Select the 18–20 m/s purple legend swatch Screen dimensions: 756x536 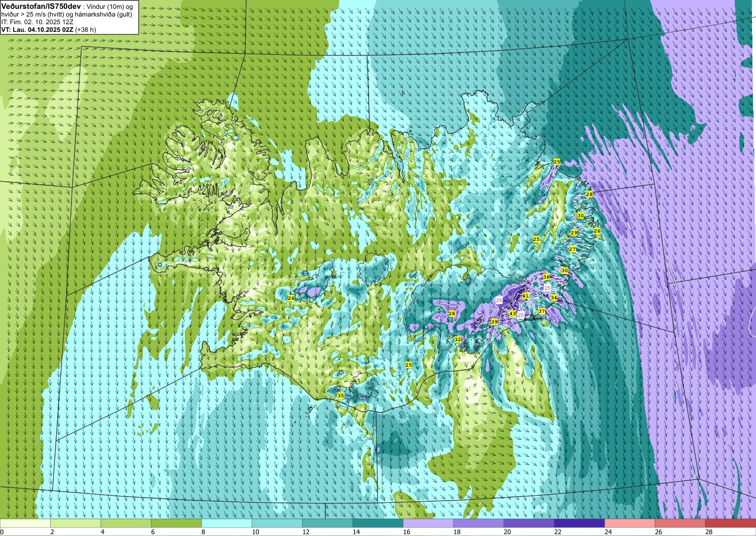coord(478,523)
